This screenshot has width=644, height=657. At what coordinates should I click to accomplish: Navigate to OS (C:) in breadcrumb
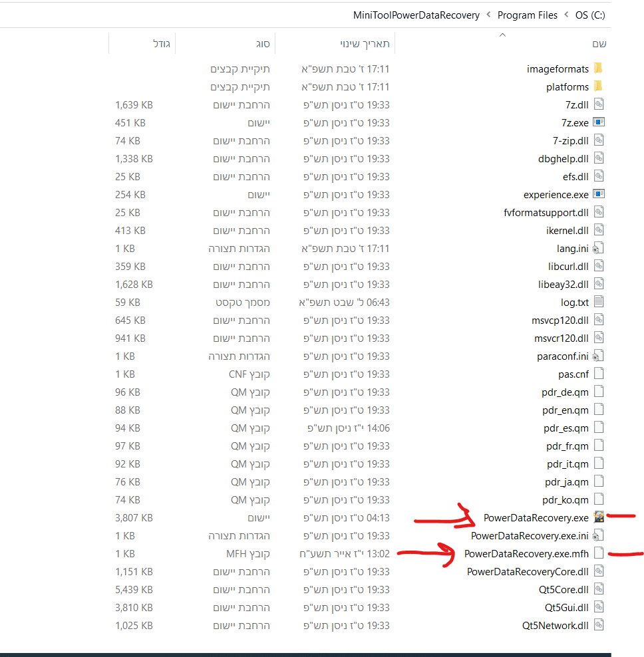point(590,15)
